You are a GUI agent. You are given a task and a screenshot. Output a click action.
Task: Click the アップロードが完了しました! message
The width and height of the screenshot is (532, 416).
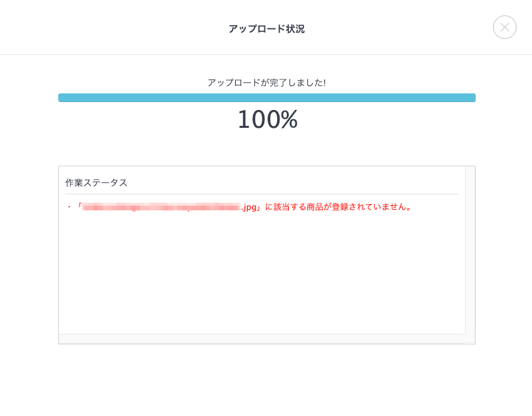tap(267, 82)
